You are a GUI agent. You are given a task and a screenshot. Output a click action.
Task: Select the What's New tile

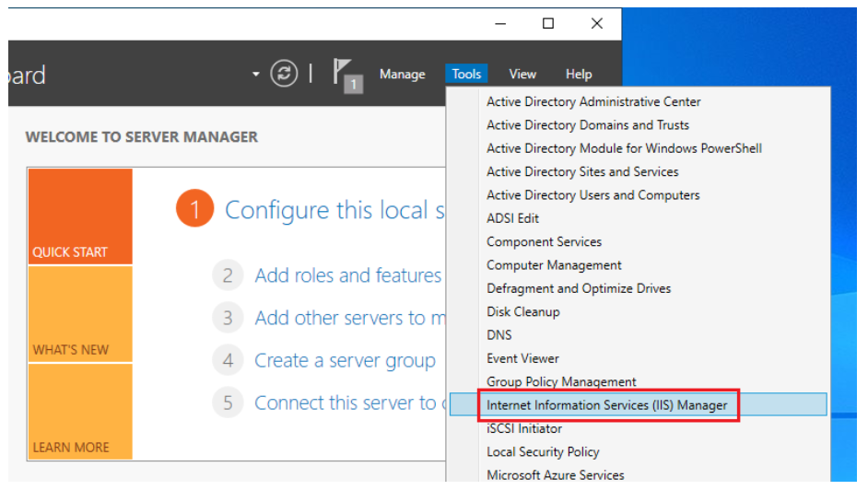tap(79, 315)
